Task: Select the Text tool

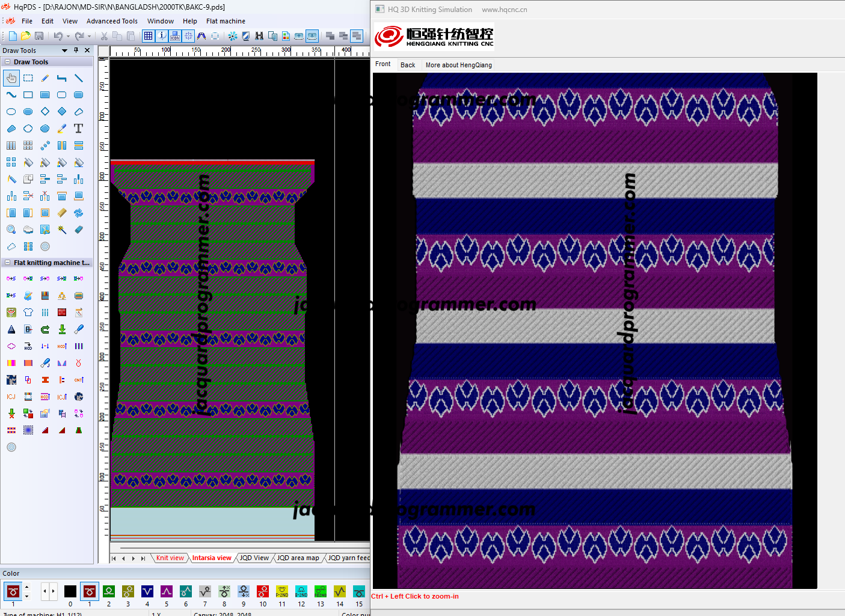Action: (x=78, y=129)
